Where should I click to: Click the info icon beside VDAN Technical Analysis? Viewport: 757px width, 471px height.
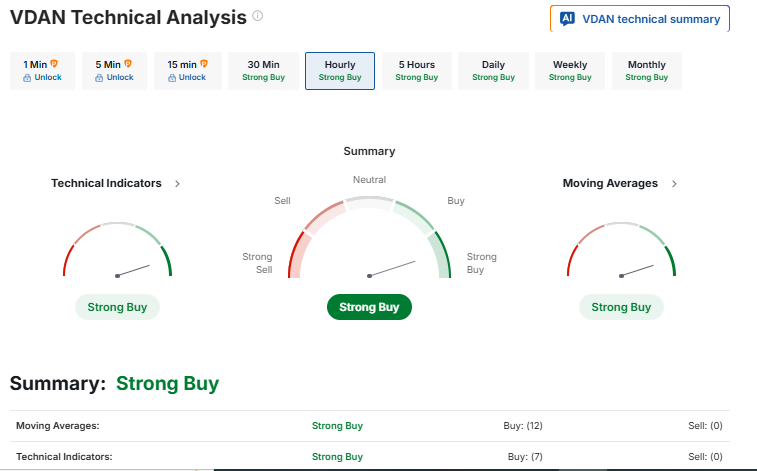(258, 16)
